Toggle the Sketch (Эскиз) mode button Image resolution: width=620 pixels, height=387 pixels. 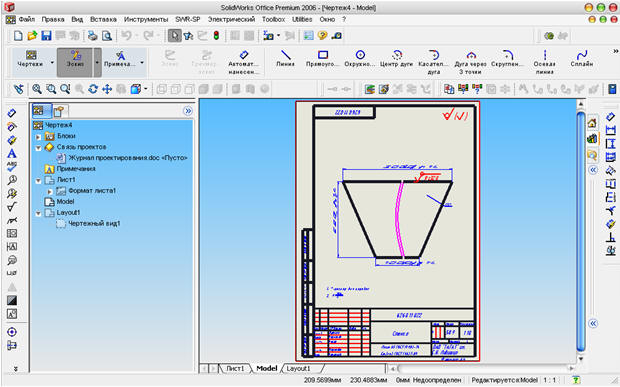coord(75,62)
